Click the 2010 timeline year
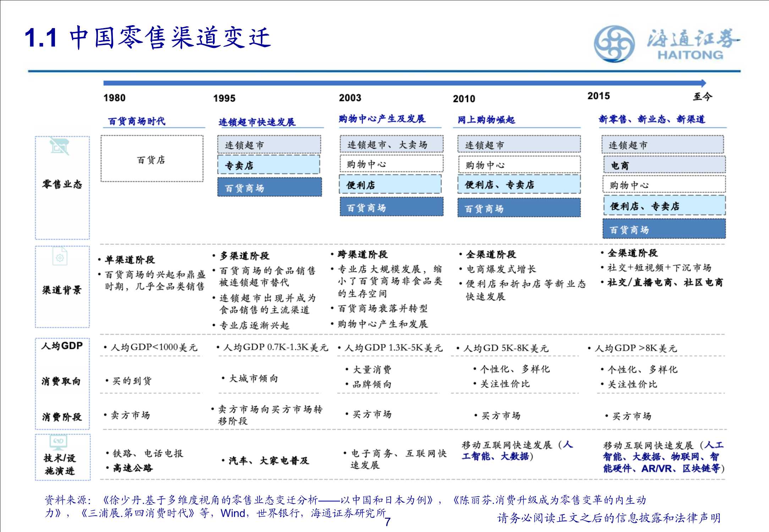 tap(464, 99)
